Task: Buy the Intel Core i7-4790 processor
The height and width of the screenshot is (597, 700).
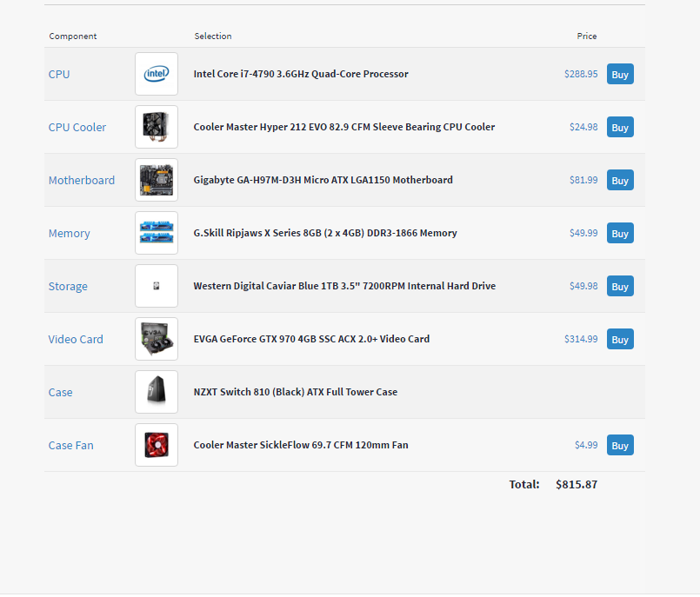Action: point(620,74)
